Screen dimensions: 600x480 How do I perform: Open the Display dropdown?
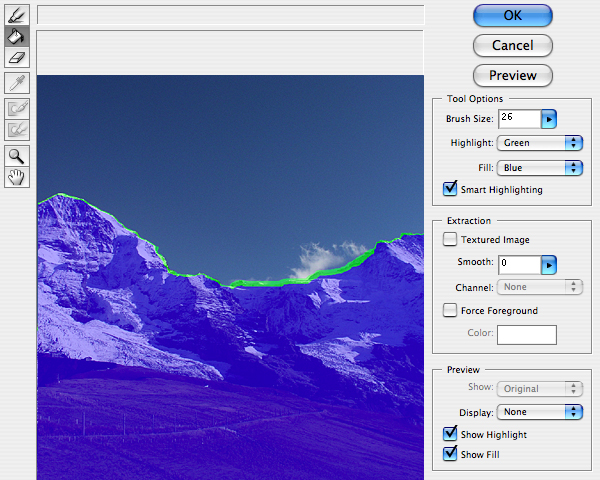(540, 412)
